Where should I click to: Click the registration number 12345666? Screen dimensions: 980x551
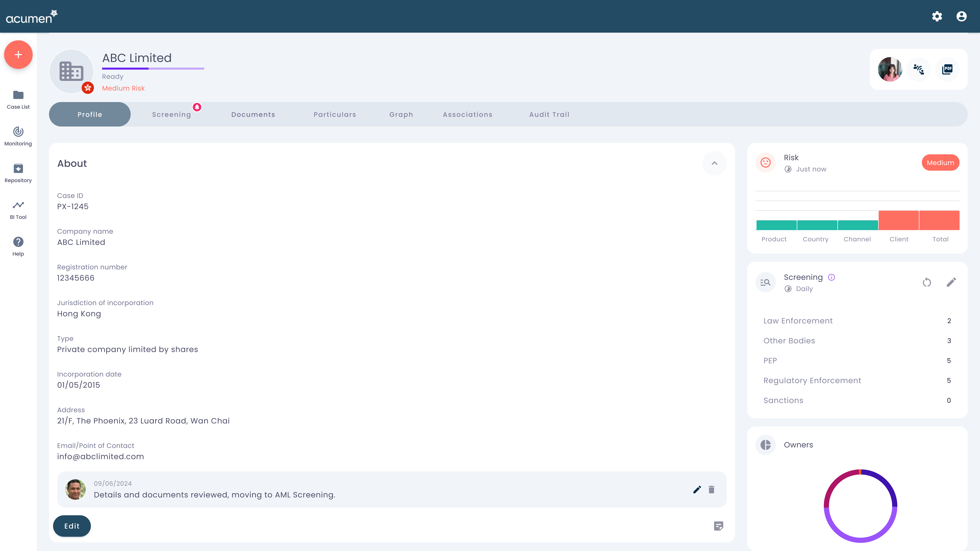(76, 278)
